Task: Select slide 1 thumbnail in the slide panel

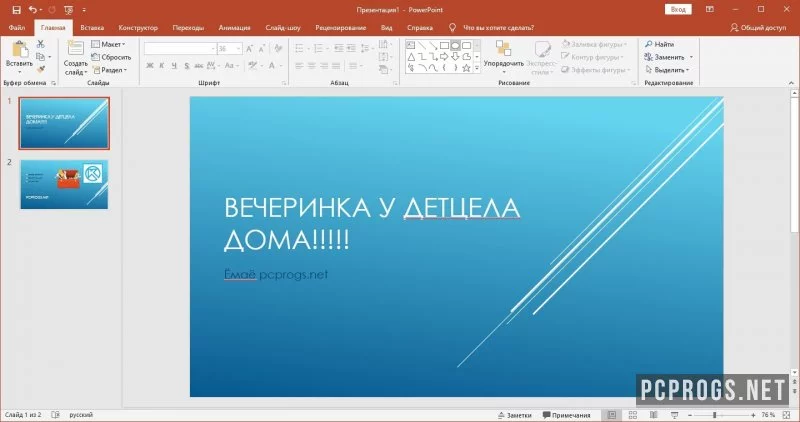Action: click(x=64, y=123)
